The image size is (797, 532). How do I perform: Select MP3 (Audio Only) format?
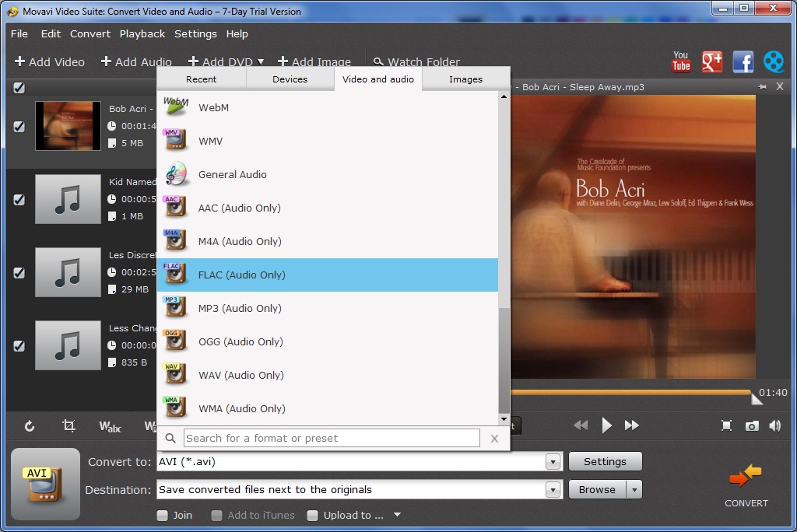coord(328,309)
